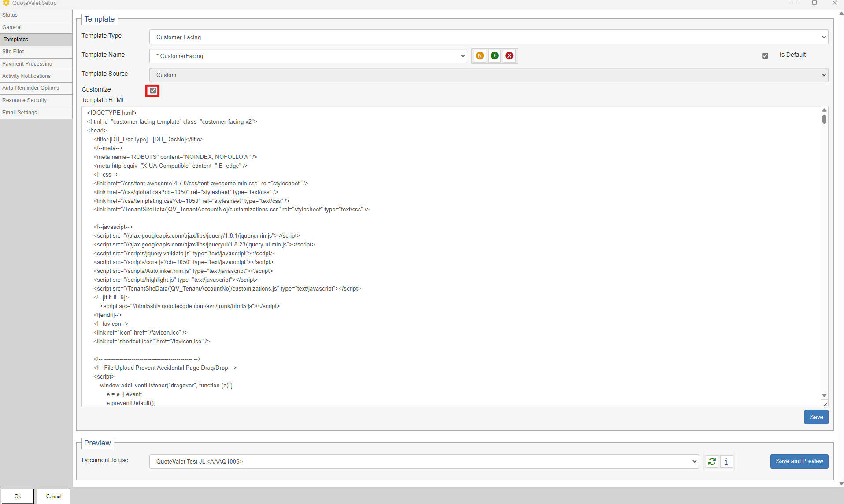Open the Template Name dropdown
844x504 pixels.
tap(308, 56)
